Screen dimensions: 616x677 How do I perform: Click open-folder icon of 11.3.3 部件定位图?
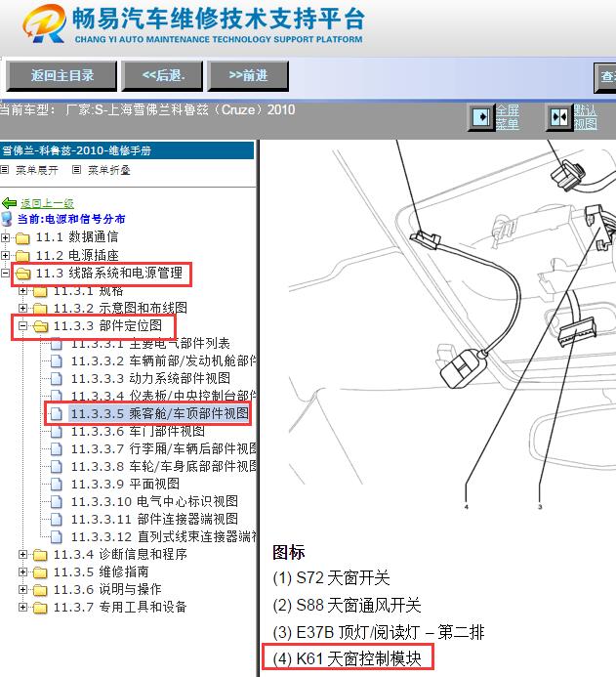point(40,326)
